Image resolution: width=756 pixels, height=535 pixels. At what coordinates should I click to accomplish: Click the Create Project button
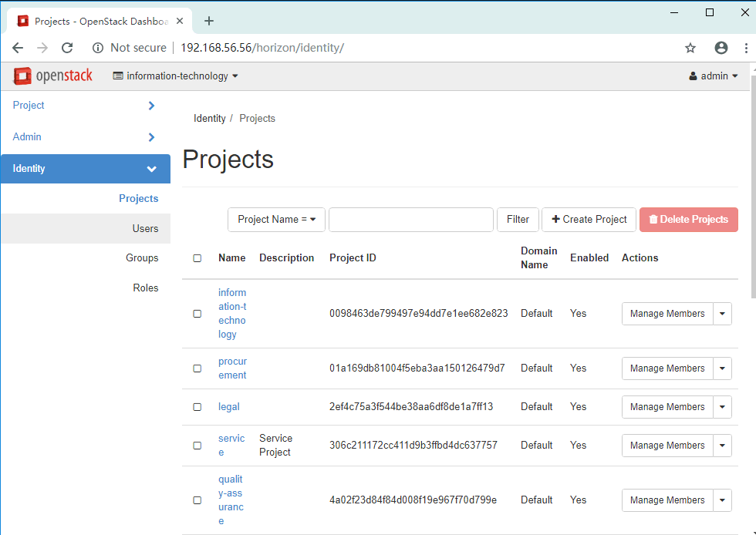589,220
